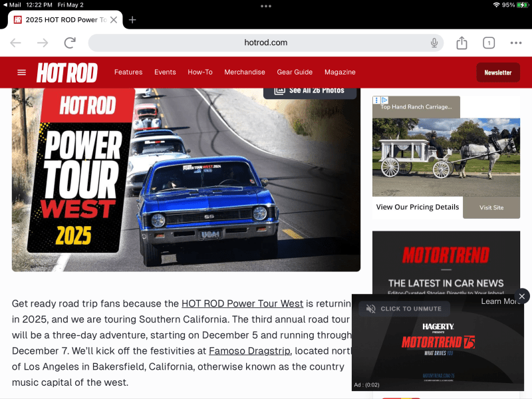Click the horse carriage ad image
Viewport: 532px width, 399px height.
[x=446, y=158]
